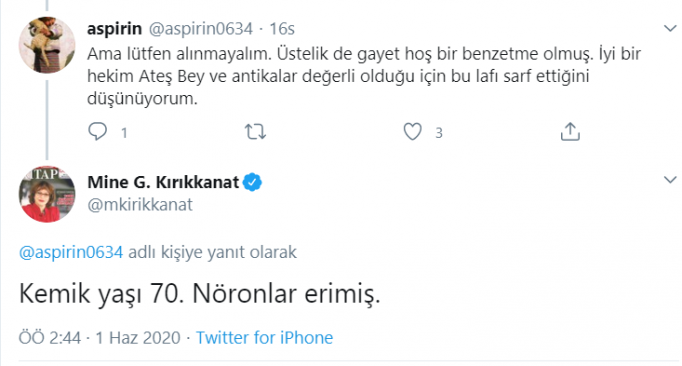Image resolution: width=682 pixels, height=366 pixels.
Task: Select the tweet text Kemik yaşı 70
Action: point(101,294)
